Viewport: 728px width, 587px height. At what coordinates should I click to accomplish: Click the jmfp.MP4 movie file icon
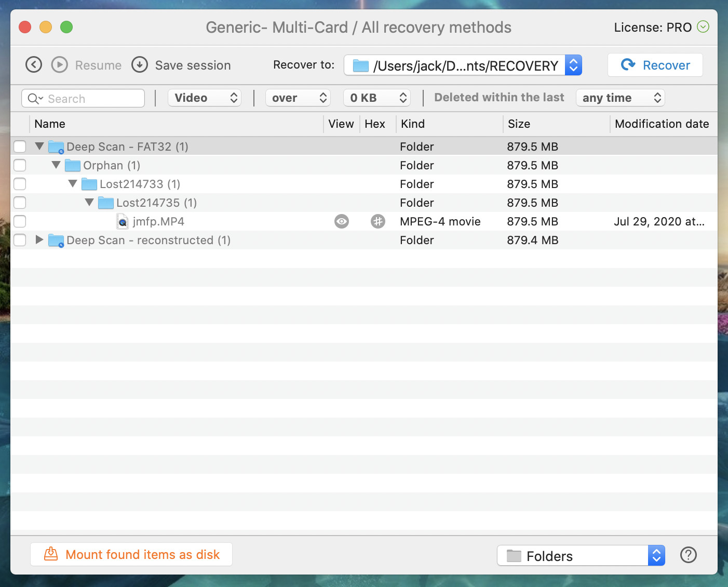(x=122, y=222)
